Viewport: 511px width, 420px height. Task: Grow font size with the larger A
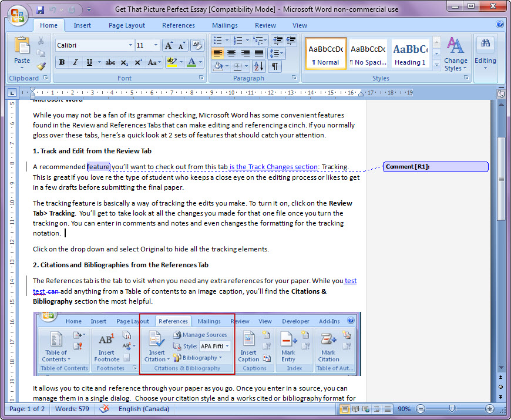[169, 45]
